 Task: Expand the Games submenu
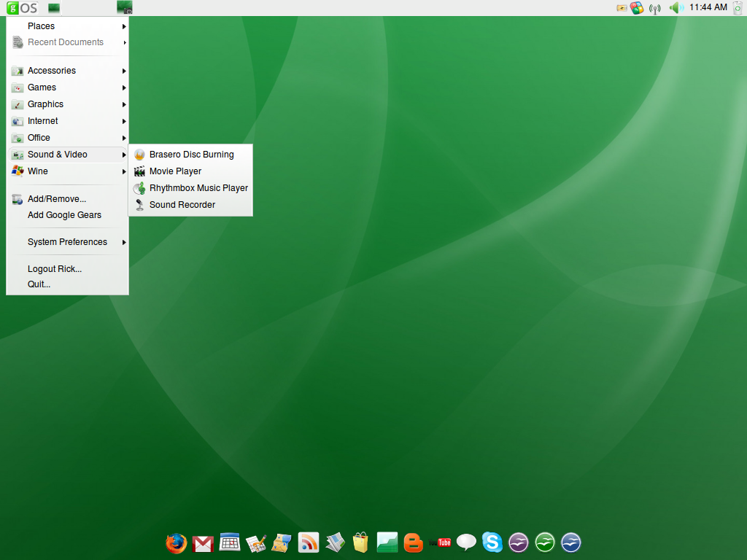tap(68, 87)
